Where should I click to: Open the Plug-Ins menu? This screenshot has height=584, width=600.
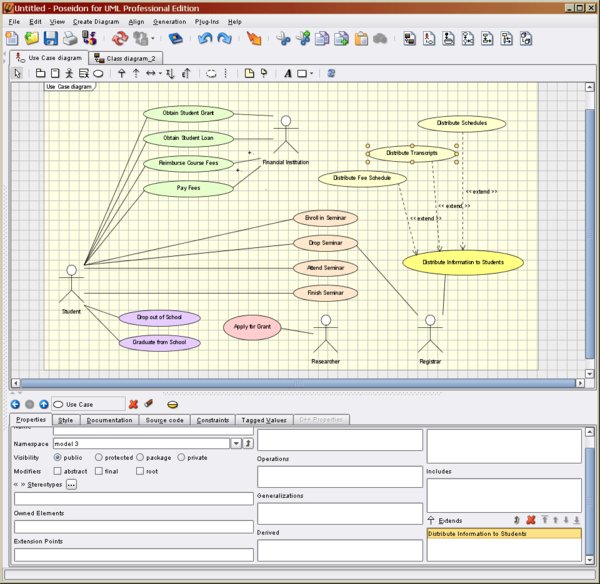(x=207, y=22)
